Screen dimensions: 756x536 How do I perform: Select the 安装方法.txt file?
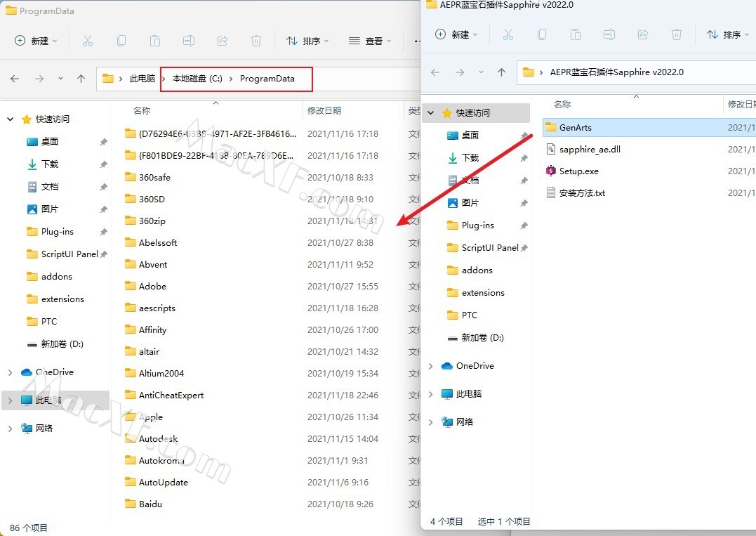(x=582, y=193)
